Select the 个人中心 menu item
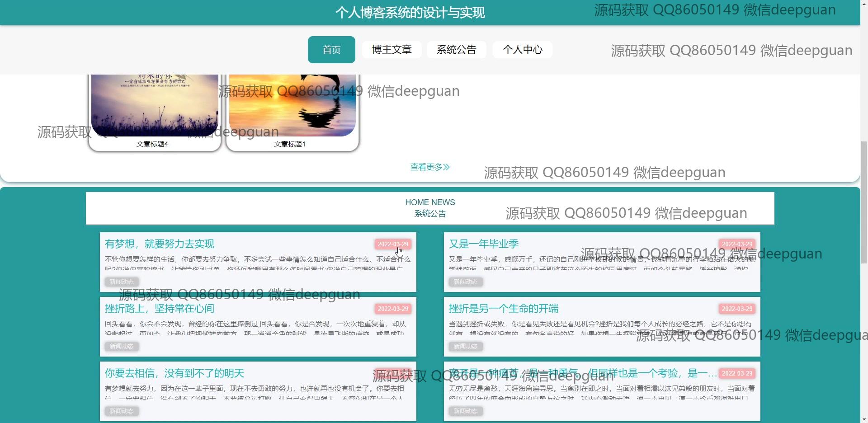868x423 pixels. click(x=522, y=50)
